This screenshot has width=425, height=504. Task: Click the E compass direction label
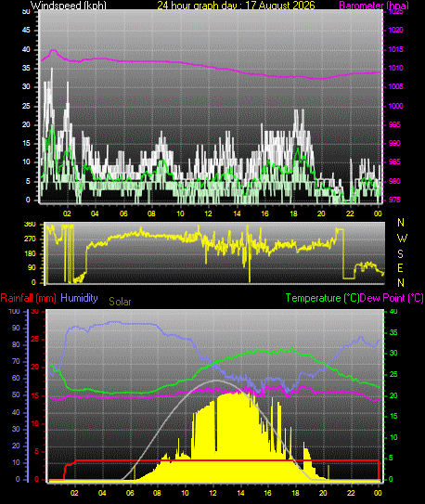coord(400,267)
